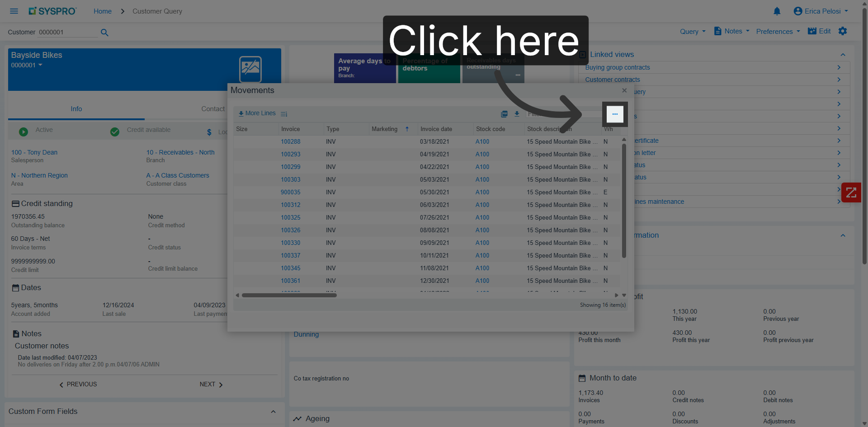The image size is (868, 427).
Task: Click stock code A100 for invoice 100293
Action: [482, 154]
